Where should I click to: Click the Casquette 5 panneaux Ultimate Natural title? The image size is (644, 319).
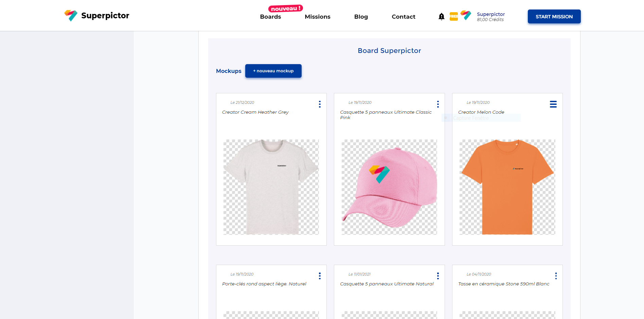point(387,284)
